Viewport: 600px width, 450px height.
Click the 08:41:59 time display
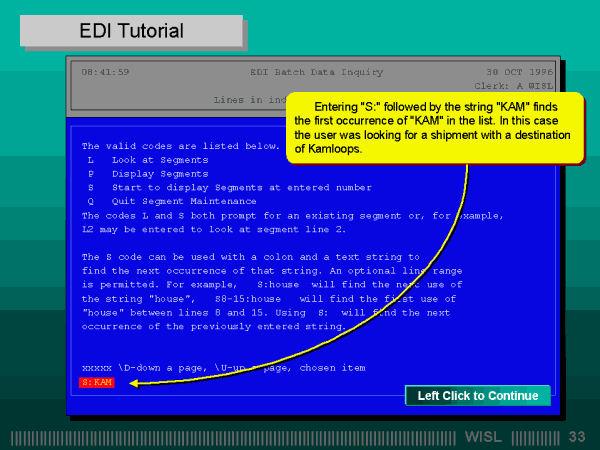click(105, 73)
